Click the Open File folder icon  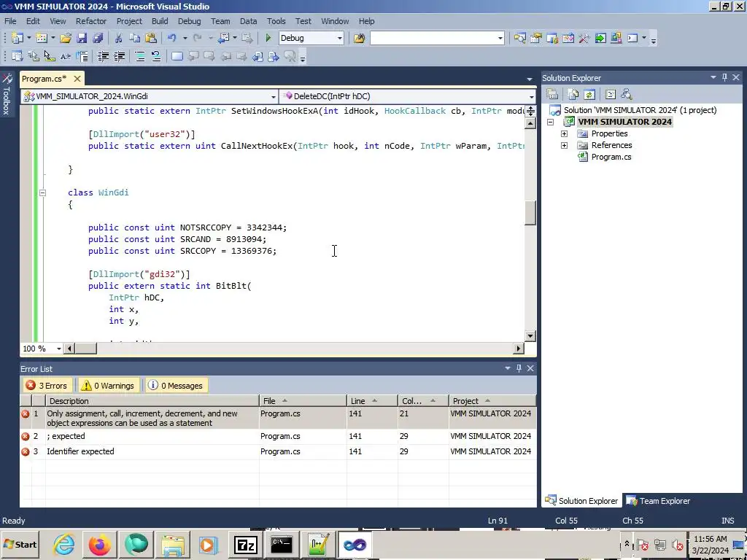tap(66, 38)
